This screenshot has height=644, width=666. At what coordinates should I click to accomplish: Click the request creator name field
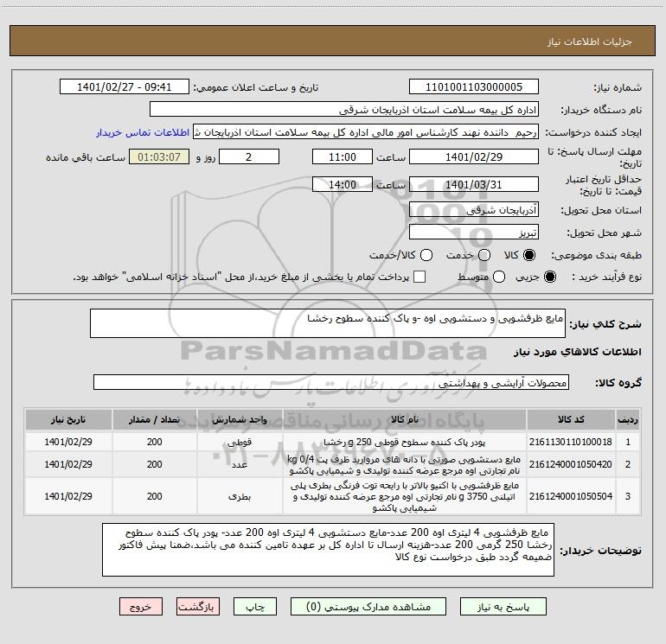pyautogui.click(x=366, y=132)
